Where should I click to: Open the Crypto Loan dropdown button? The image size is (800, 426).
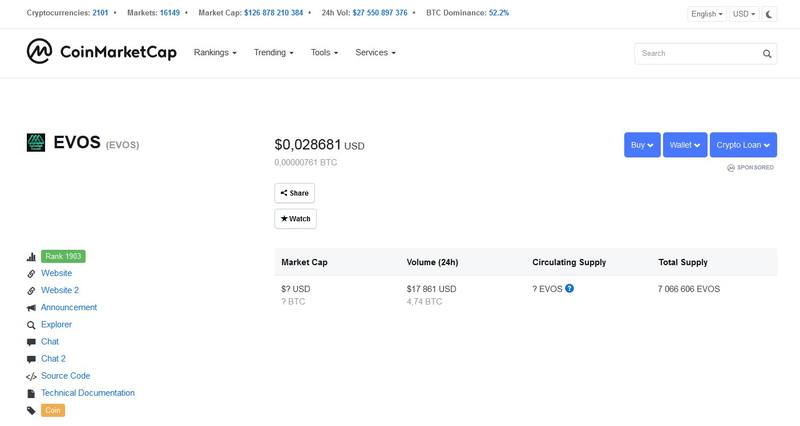(x=743, y=145)
